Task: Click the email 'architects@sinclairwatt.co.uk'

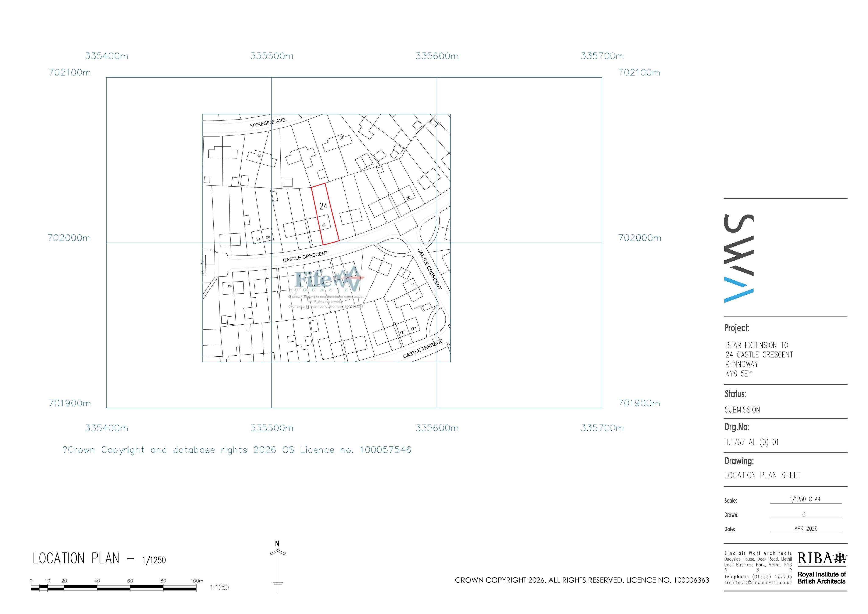Action: click(x=758, y=583)
